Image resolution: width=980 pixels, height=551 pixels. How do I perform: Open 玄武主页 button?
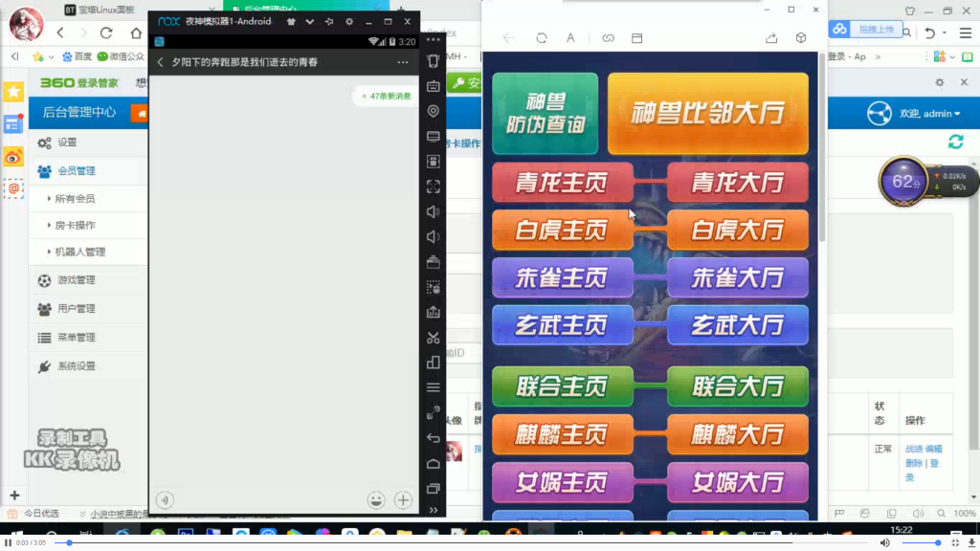(x=562, y=325)
